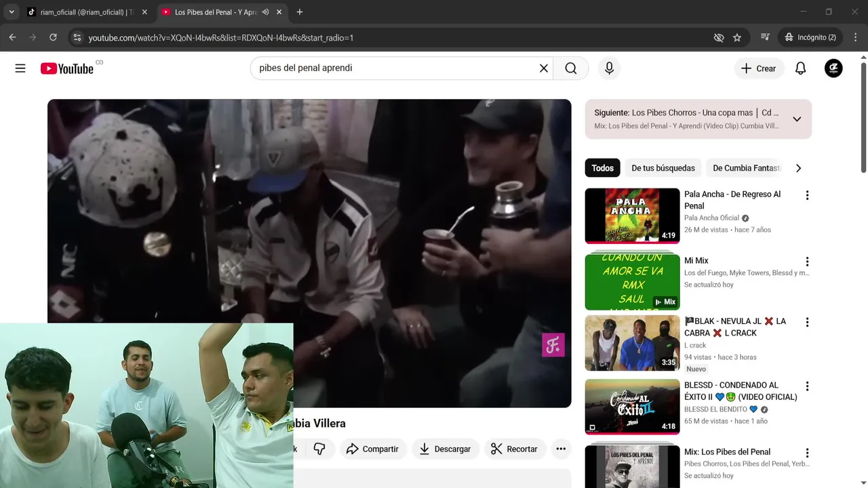Click the Crear button
This screenshot has height=488, width=868.
758,68
